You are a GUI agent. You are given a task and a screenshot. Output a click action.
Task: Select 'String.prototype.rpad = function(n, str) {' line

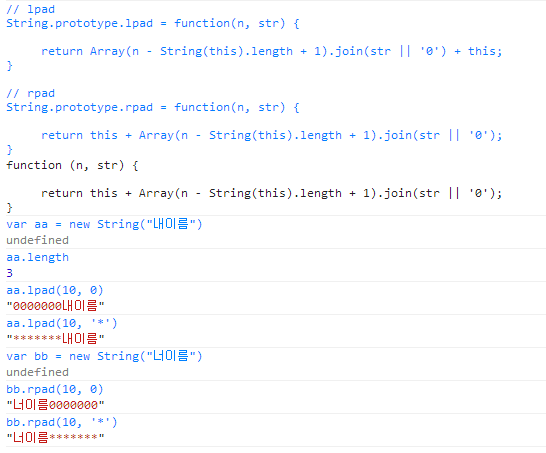click(x=153, y=107)
